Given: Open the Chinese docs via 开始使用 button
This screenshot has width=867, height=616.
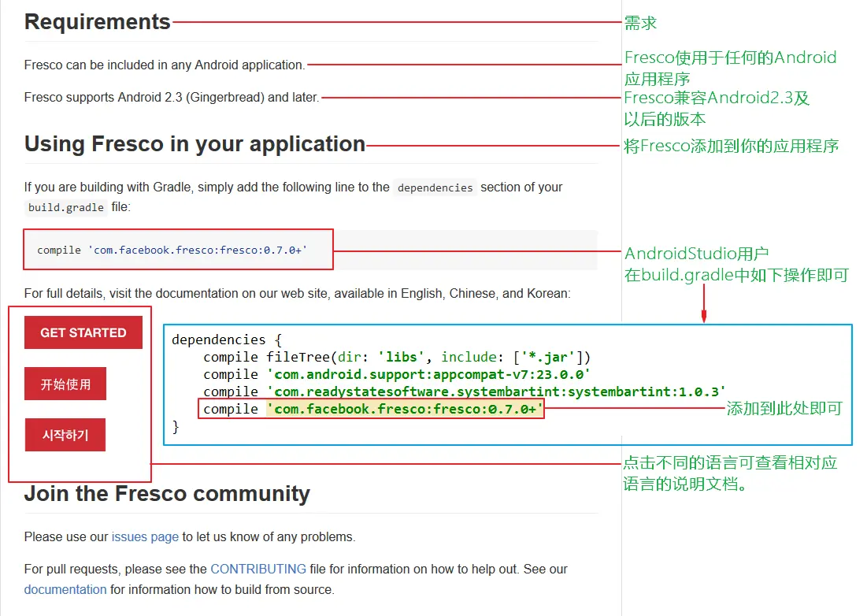Looking at the screenshot, I should (65, 384).
